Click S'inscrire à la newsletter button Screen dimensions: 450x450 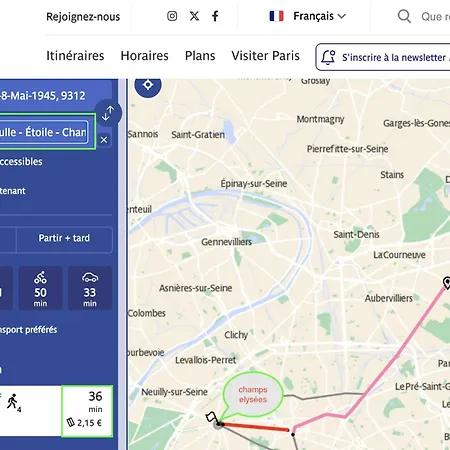[x=383, y=57]
